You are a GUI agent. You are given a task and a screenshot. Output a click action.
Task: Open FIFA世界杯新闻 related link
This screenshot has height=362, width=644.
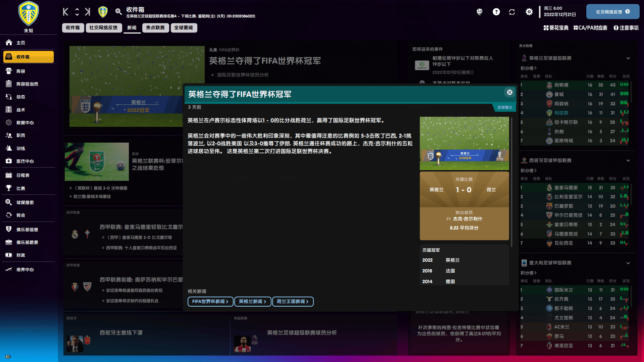pos(210,302)
